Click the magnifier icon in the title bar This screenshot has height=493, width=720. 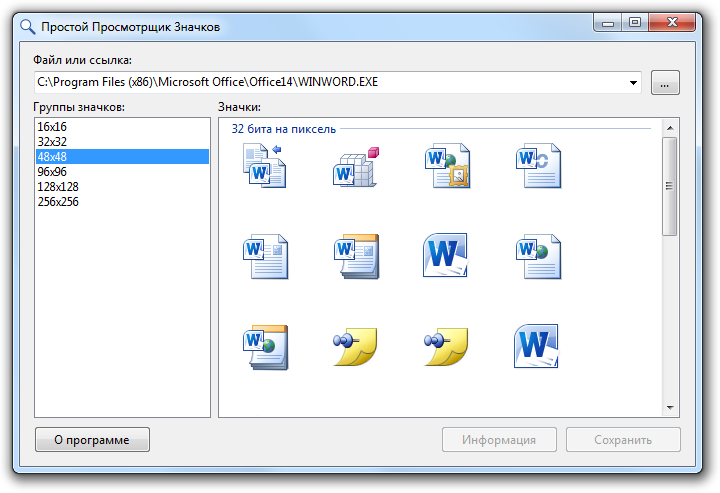(28, 27)
